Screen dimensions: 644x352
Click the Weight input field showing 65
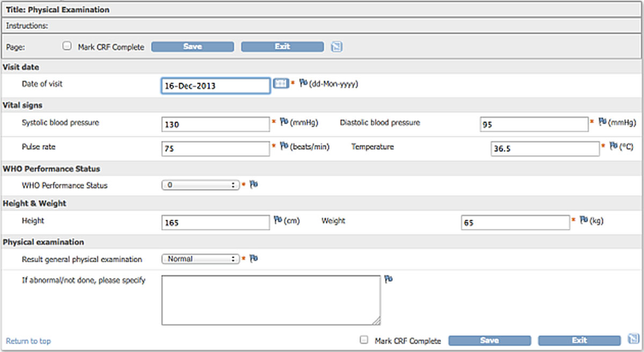pos(515,222)
